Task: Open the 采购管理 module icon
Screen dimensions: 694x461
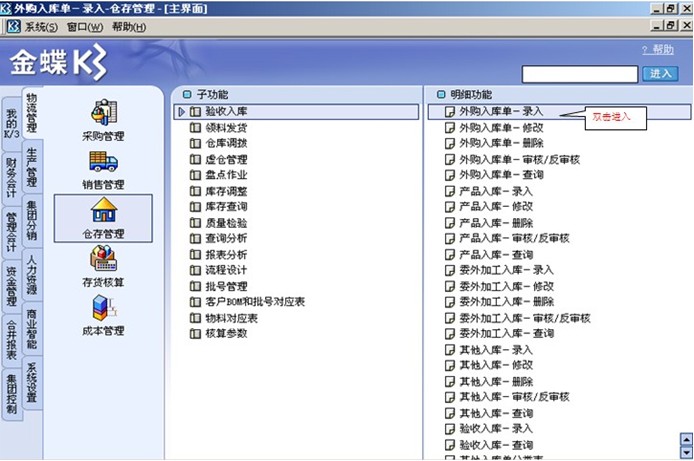Action: point(103,113)
